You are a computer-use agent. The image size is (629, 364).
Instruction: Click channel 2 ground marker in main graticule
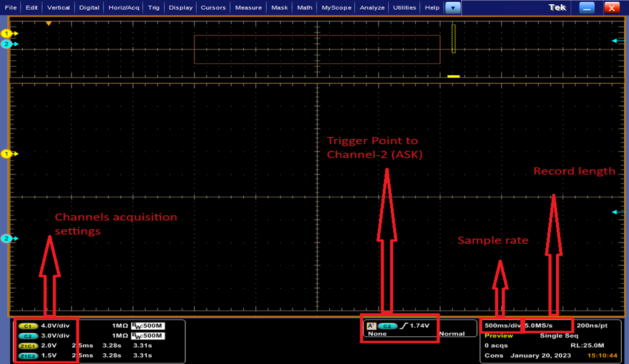coord(7,239)
